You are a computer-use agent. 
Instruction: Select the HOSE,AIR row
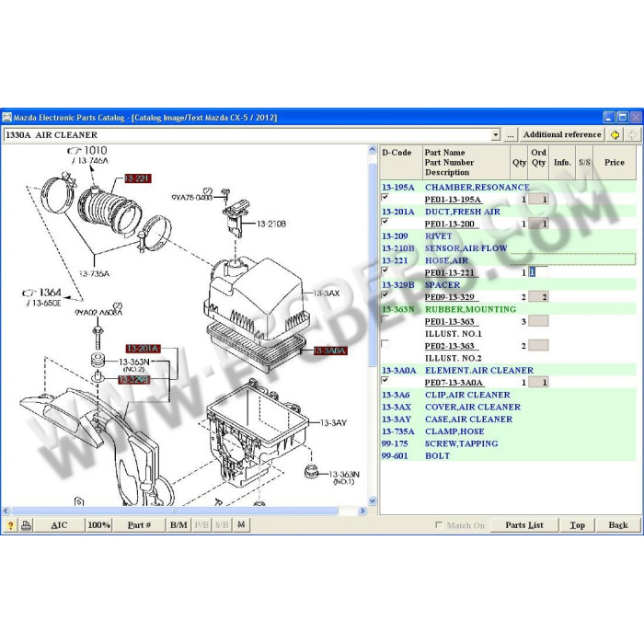508,260
